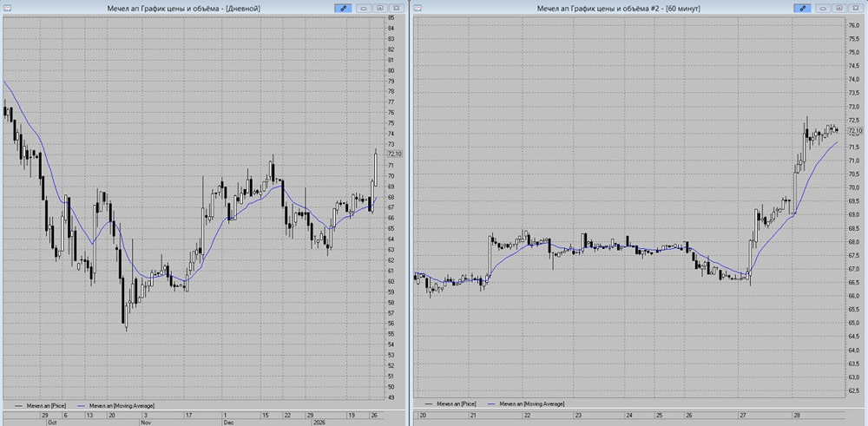The height and width of the screenshot is (426, 868).
Task: Minimize the daily chart window
Action: [365, 8]
